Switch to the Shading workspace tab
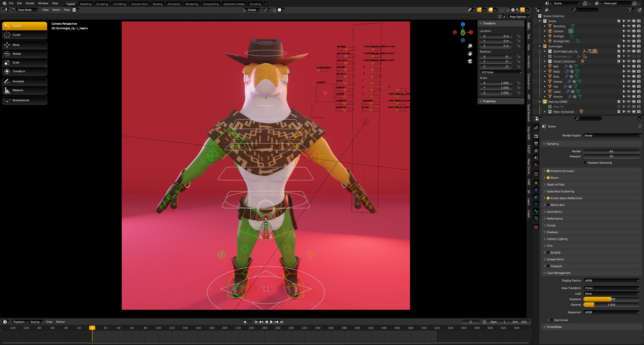 [x=157, y=4]
